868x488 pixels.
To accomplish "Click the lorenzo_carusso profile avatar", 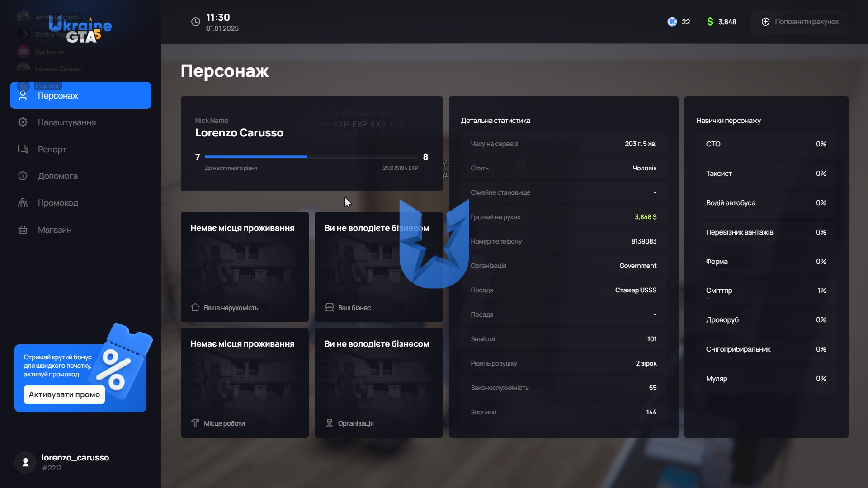I will (x=25, y=462).
